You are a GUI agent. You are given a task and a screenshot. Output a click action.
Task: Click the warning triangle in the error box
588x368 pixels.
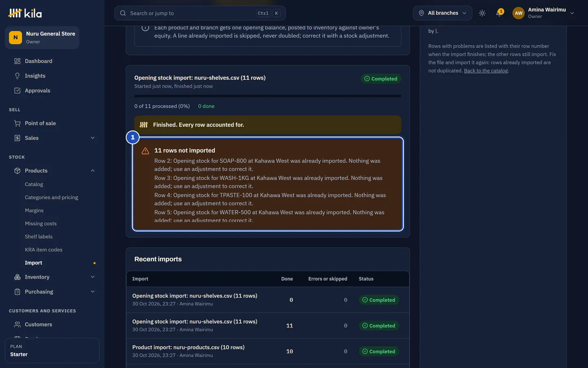pos(145,151)
